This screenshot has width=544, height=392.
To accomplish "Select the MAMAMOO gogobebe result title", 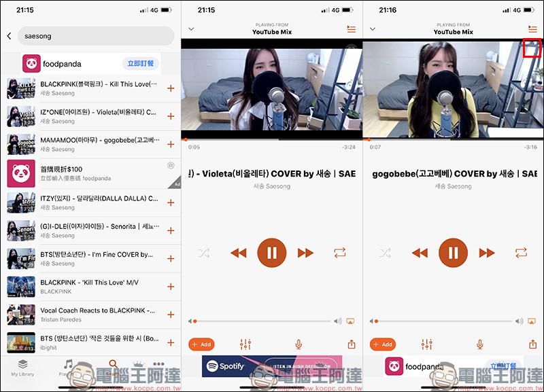I will 100,140.
